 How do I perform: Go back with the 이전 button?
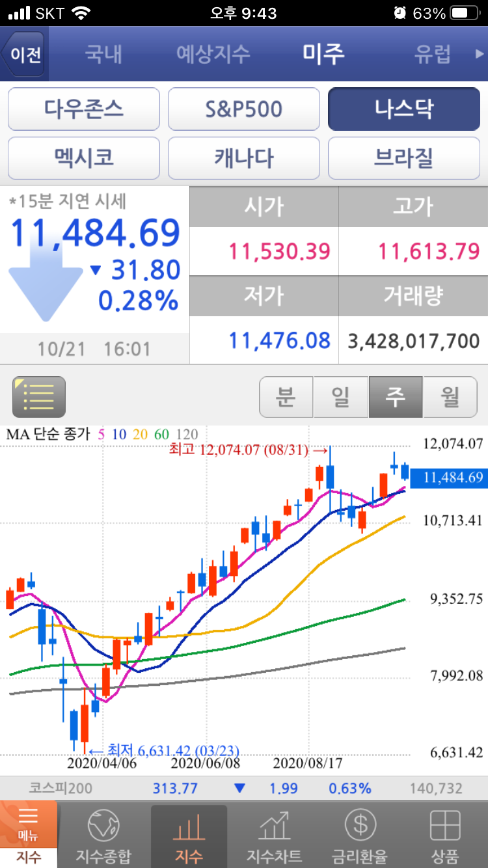(x=23, y=54)
